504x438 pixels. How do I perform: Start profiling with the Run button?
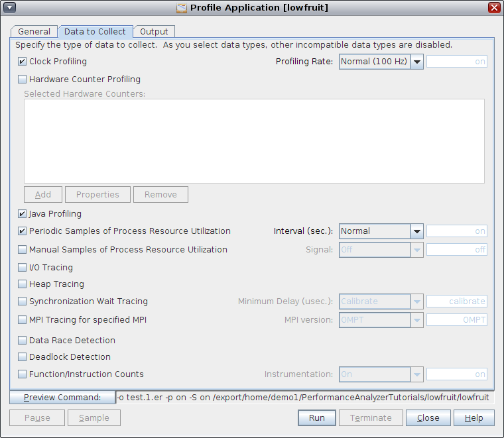pos(317,417)
